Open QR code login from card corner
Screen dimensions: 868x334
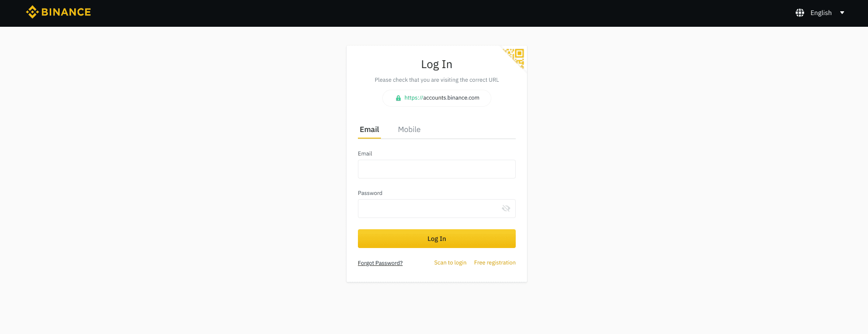pos(515,58)
